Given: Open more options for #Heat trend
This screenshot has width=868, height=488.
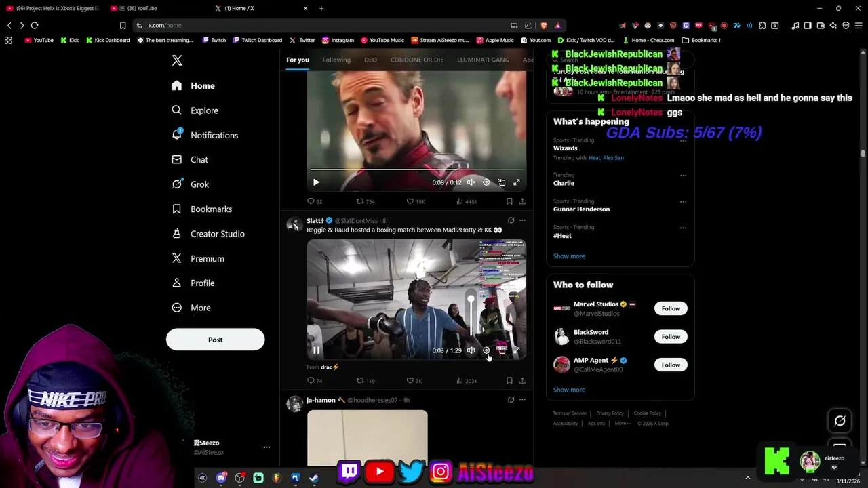Looking at the screenshot, I should [x=683, y=228].
